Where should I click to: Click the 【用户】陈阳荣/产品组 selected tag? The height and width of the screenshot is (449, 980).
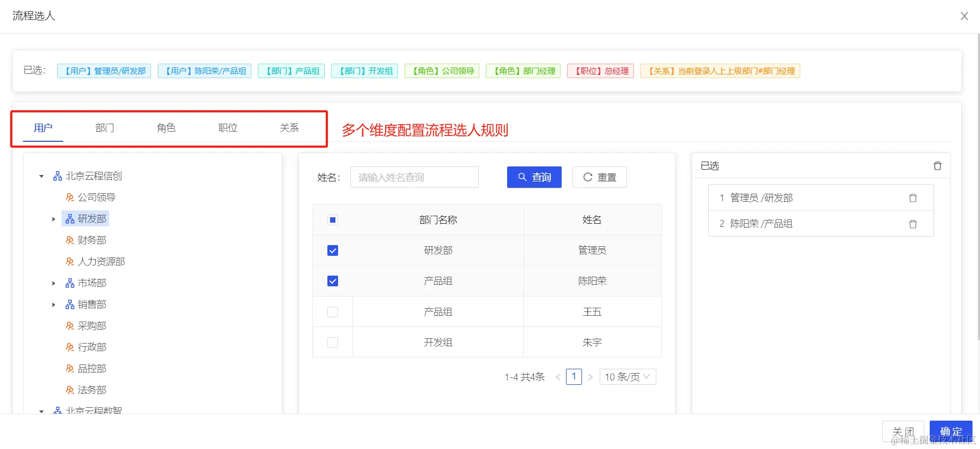coord(205,71)
